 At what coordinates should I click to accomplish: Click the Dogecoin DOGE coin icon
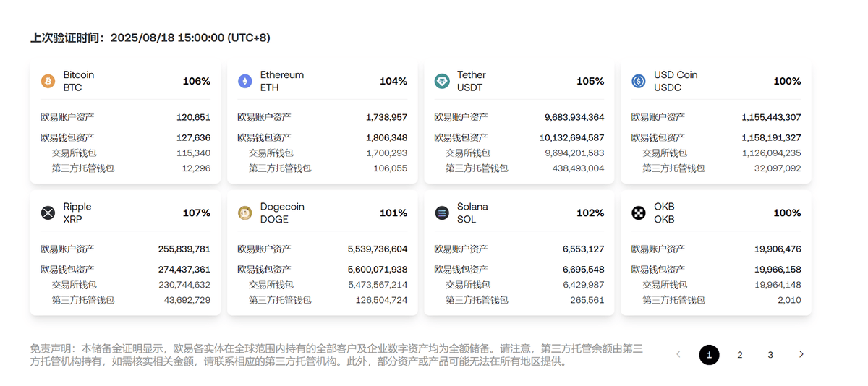pyautogui.click(x=244, y=213)
